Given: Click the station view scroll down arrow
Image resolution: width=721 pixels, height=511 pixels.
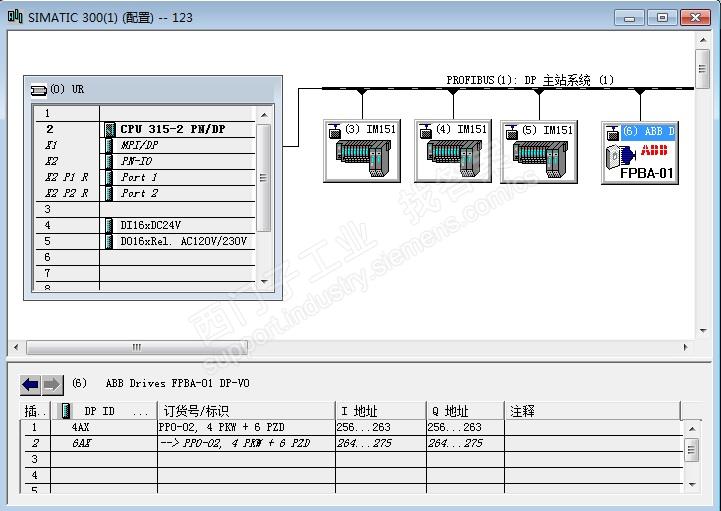Looking at the screenshot, I should click(703, 331).
